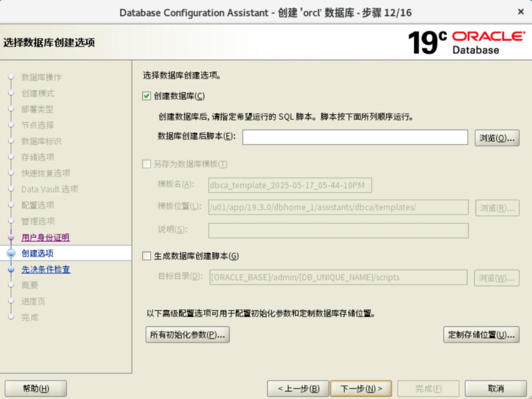This screenshot has height=399, width=532.
Task: Click the 数据库创建后脚本 input field
Action: pos(355,138)
